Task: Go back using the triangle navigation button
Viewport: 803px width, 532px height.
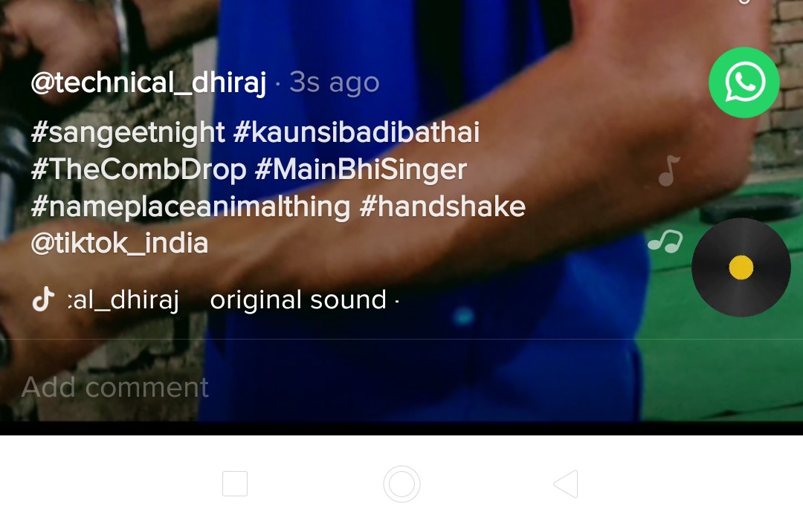Action: click(x=566, y=484)
